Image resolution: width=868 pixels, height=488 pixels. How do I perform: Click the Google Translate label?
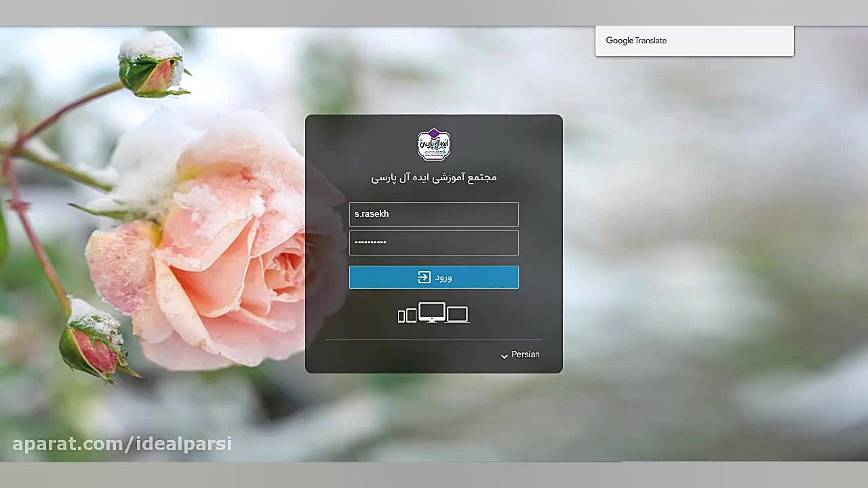(x=636, y=41)
